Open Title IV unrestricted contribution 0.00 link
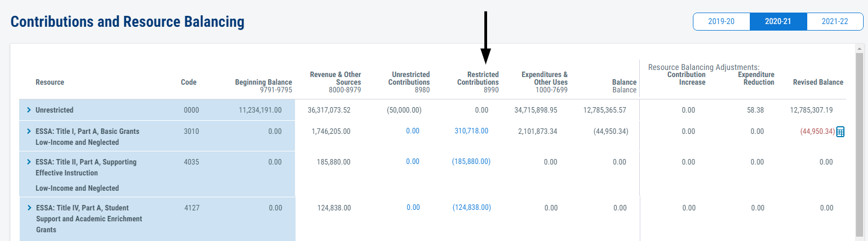 coord(413,208)
